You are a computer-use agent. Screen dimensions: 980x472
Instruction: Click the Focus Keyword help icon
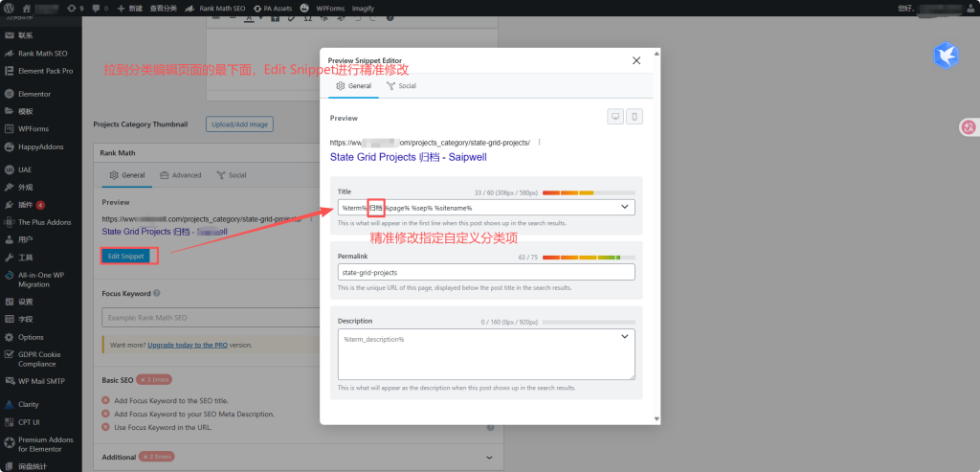click(157, 293)
